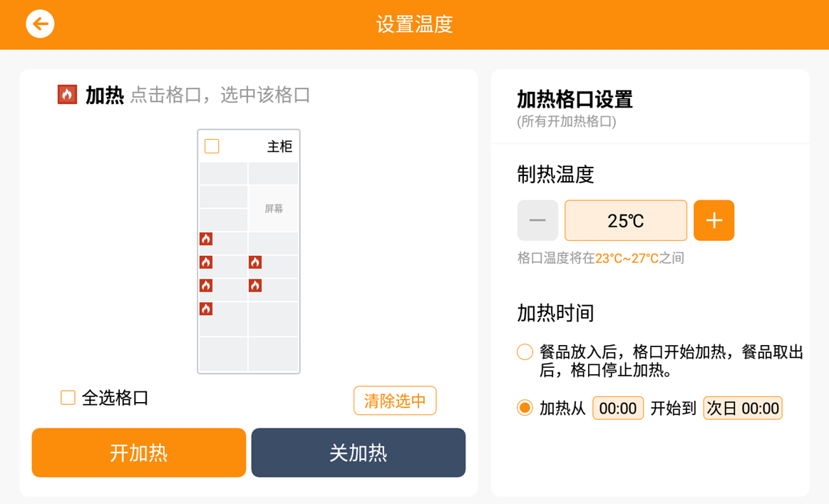
Task: Click the dark 关加热 button
Action: tap(359, 453)
